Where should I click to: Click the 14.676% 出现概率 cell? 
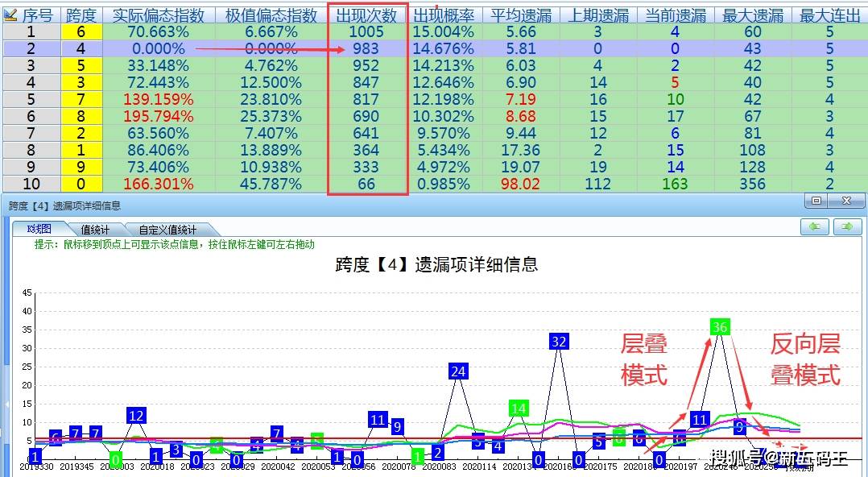pos(444,49)
